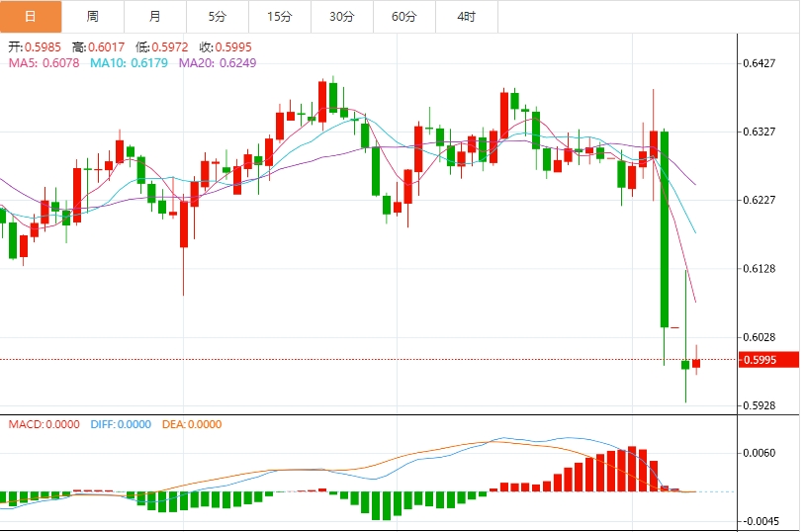The height and width of the screenshot is (532, 806).
Task: Open the 15分 timeframe tab
Action: pos(280,17)
